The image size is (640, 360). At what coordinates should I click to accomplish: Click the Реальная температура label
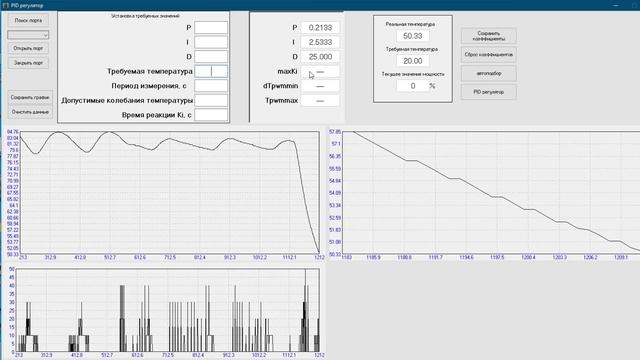click(x=410, y=24)
